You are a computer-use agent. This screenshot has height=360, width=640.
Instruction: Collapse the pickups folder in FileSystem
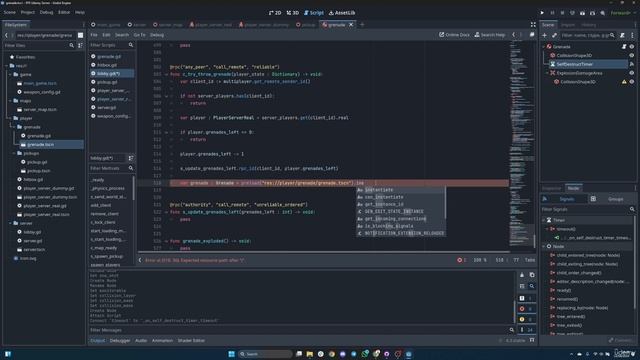click(14, 153)
